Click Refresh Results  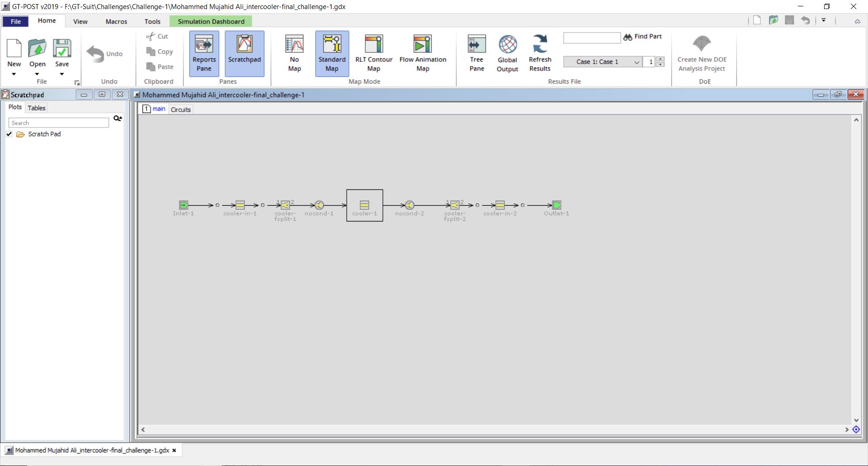pos(540,53)
